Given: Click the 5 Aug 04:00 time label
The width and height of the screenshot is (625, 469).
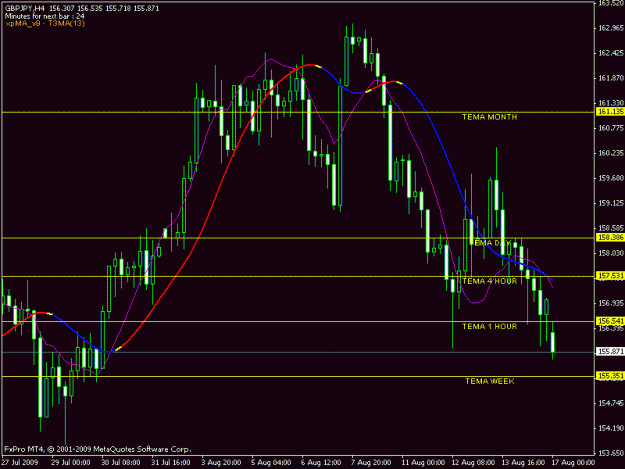Looking at the screenshot, I should (x=271, y=463).
